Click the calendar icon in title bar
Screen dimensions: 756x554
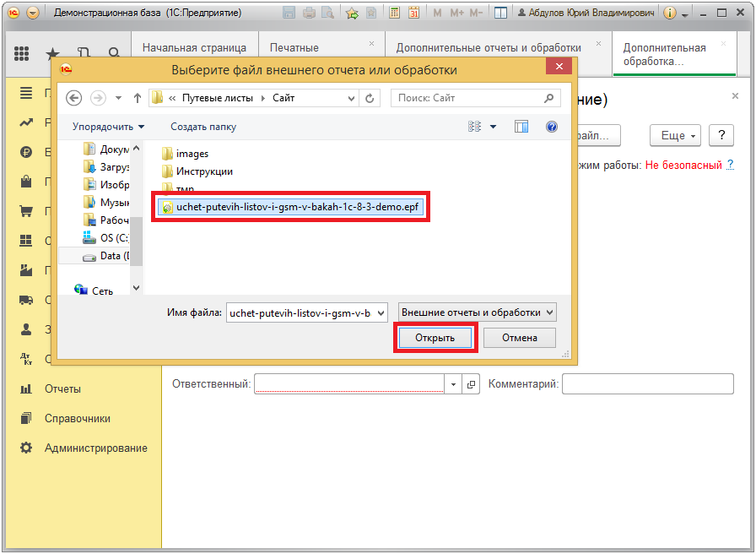pyautogui.click(x=413, y=14)
